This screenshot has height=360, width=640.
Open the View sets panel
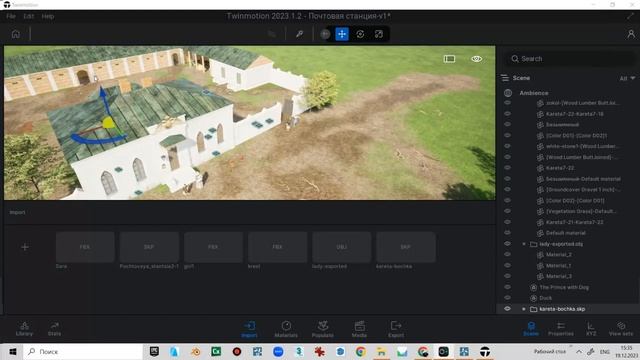[x=621, y=329]
